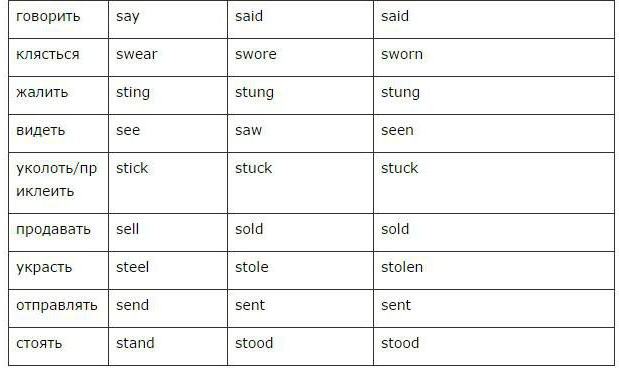The height and width of the screenshot is (379, 619).
Task: Click the "send" base form
Action: pyautogui.click(x=132, y=305)
